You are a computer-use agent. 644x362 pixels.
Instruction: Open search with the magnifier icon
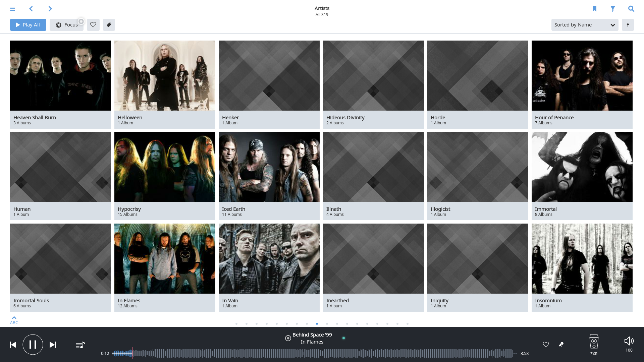point(631,9)
